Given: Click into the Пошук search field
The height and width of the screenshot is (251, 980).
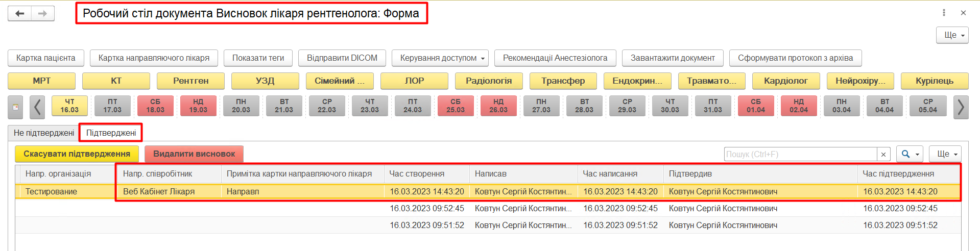Looking at the screenshot, I should coord(800,154).
